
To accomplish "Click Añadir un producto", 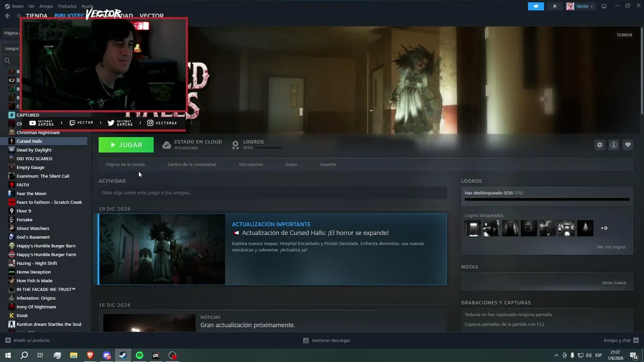I will [27, 340].
